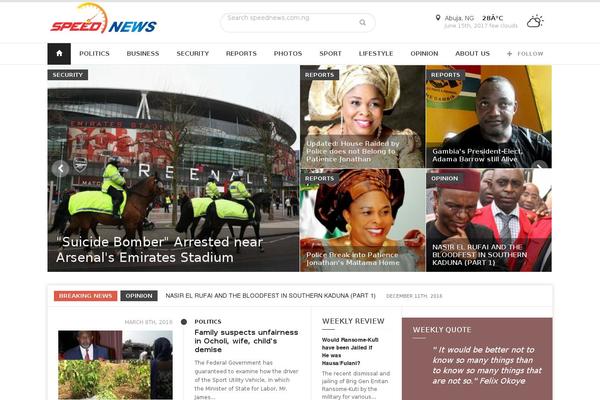Click the December 11th 2016 ticker date
Screen dimensions: 600x400
coord(414,296)
